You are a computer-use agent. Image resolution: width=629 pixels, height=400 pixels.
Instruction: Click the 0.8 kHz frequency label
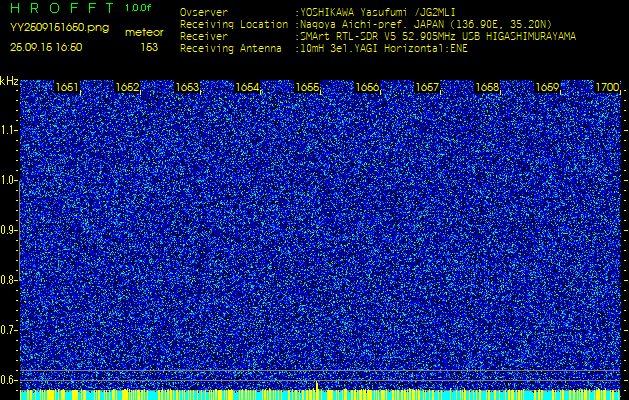click(8, 280)
